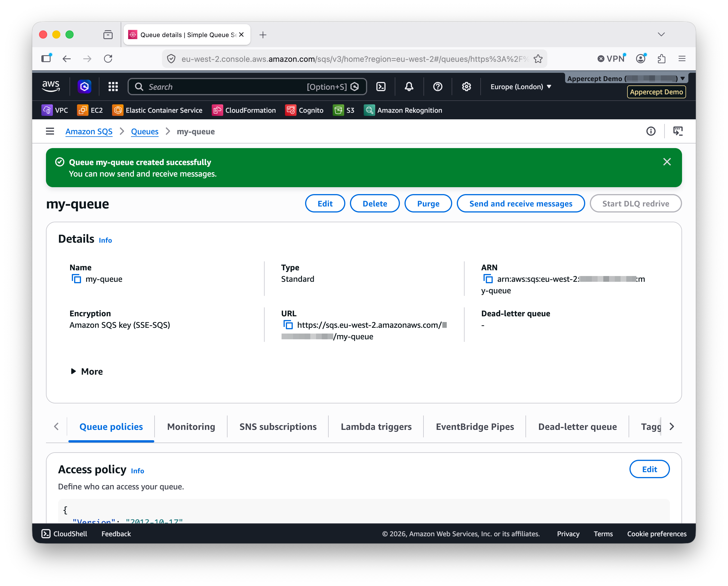Screen dimensions: 728x586
Task: Focus the AWS console search field
Action: pos(247,87)
